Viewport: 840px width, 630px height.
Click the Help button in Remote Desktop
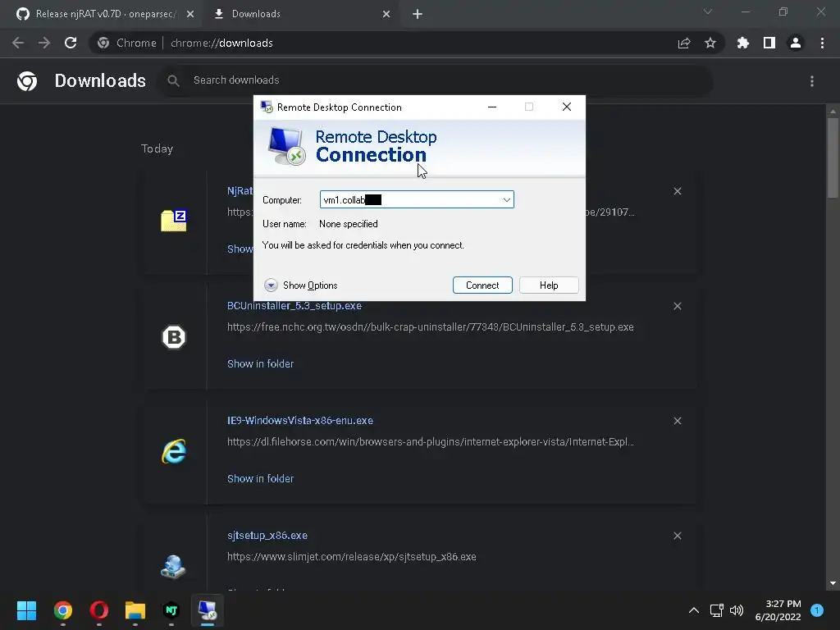pos(549,285)
